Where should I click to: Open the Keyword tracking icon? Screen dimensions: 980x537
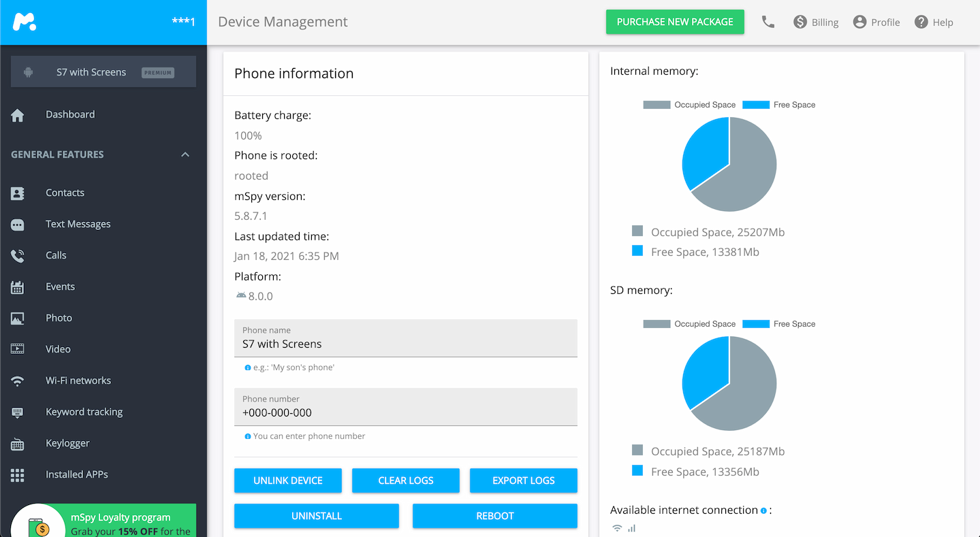pos(18,412)
